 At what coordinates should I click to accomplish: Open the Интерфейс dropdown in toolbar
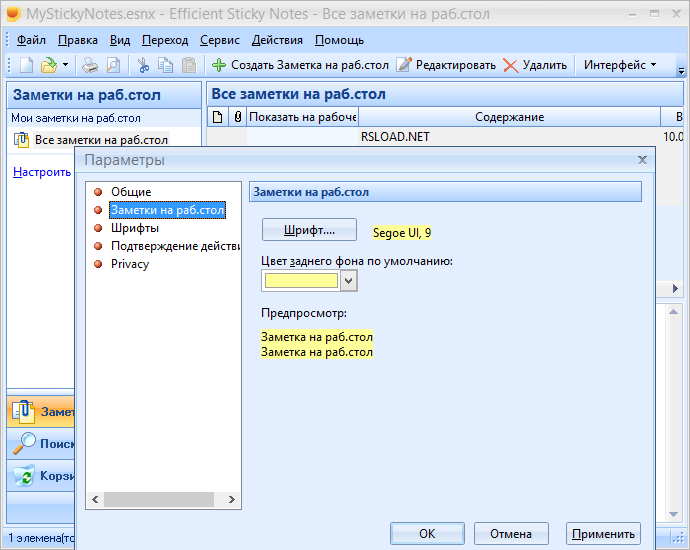point(620,65)
